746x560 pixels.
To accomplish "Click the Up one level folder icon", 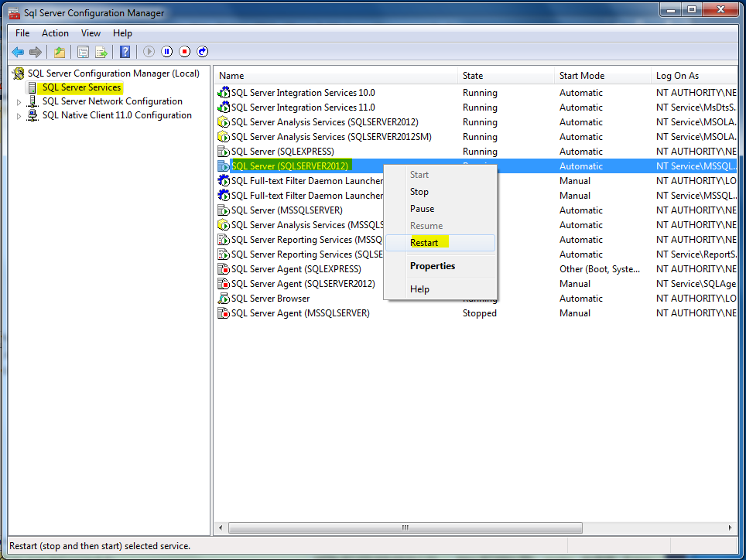I will point(60,52).
